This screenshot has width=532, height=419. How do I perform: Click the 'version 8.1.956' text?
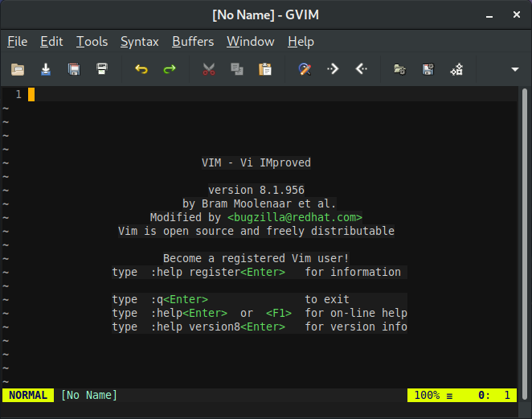256,190
